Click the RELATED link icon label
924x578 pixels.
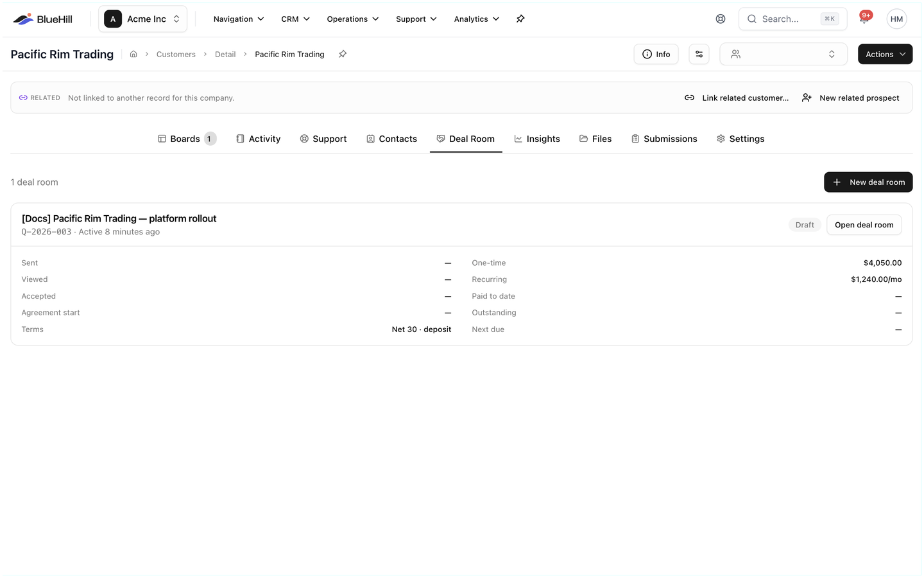tap(40, 98)
